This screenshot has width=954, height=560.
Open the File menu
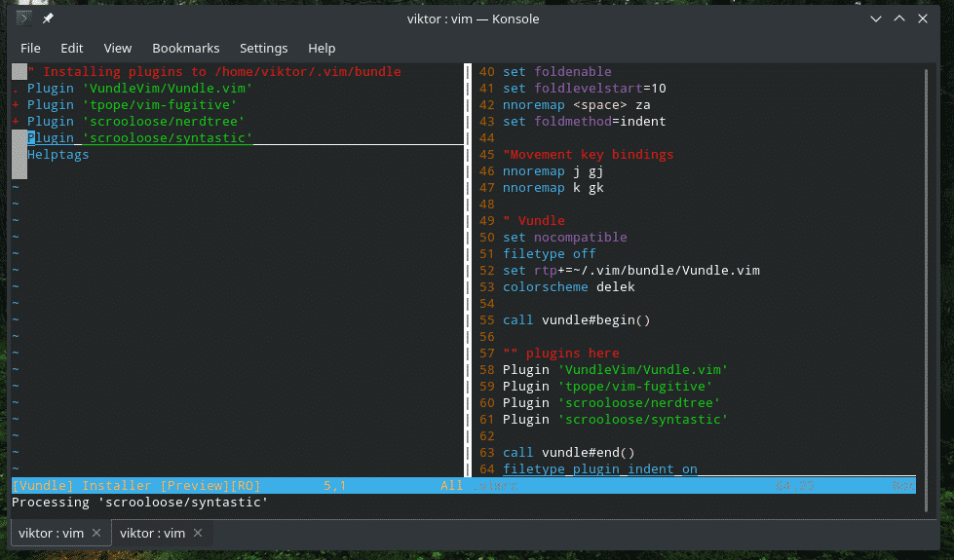click(x=30, y=48)
